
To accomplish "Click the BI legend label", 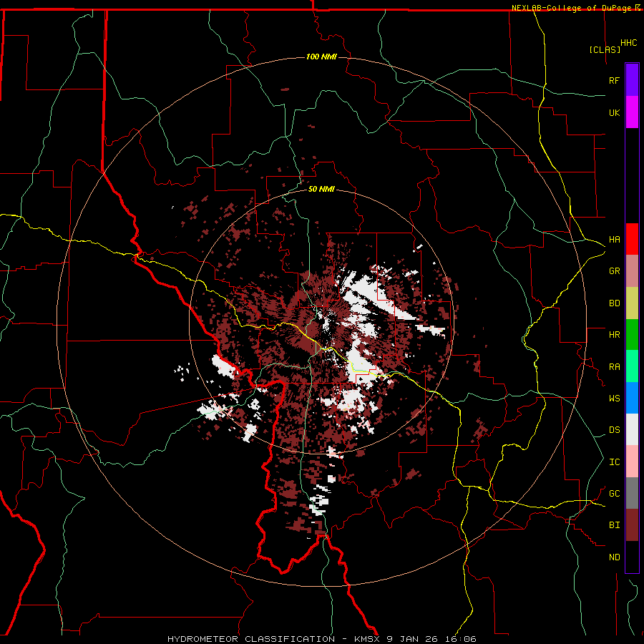I will click(x=614, y=525).
